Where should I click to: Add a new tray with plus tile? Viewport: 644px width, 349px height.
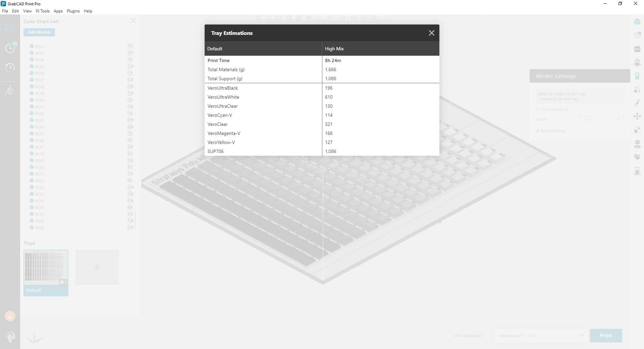pos(97,267)
